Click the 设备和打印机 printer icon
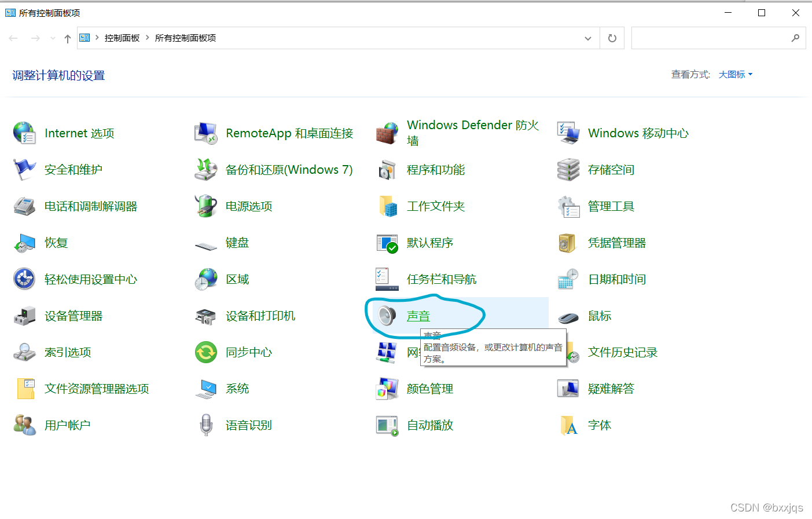Screen dimensions: 812x519 (x=205, y=316)
